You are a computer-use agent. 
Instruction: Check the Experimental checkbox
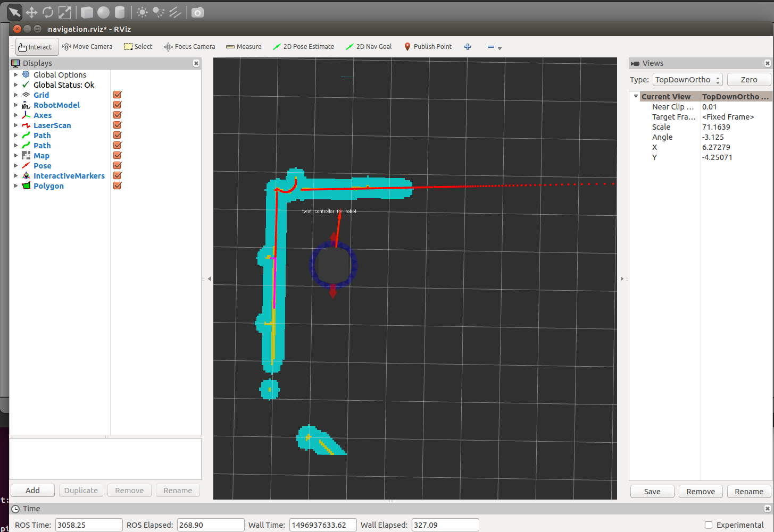pos(709,525)
